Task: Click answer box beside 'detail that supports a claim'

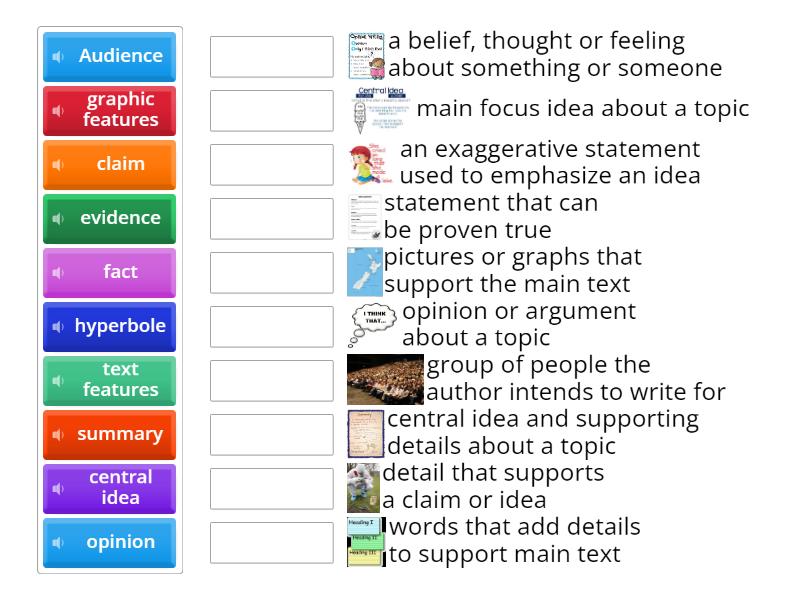Action: click(x=272, y=489)
